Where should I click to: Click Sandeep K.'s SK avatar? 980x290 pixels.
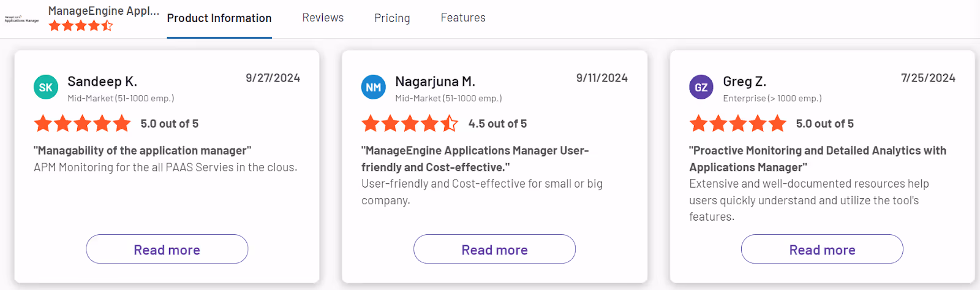point(46,87)
